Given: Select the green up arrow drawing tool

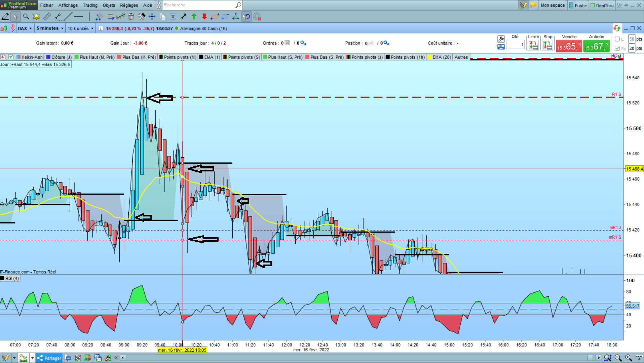Looking at the screenshot, I should (194, 16).
